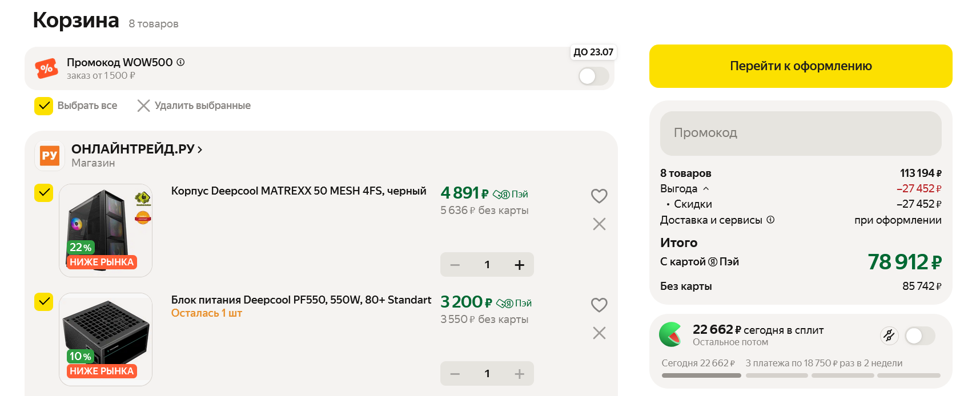The height and width of the screenshot is (396, 980).
Task: Uncheck the Deepcool MATREXX case checkbox
Action: tap(44, 193)
